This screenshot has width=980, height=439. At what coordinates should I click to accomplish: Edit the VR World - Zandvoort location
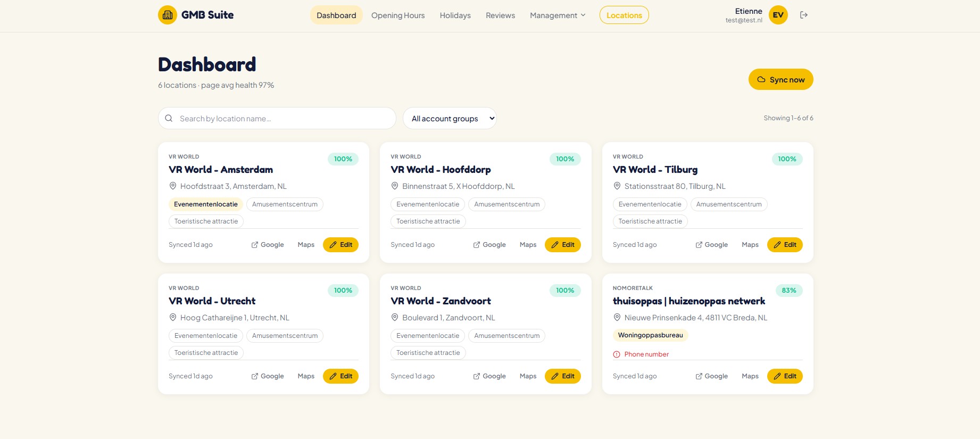click(x=563, y=376)
